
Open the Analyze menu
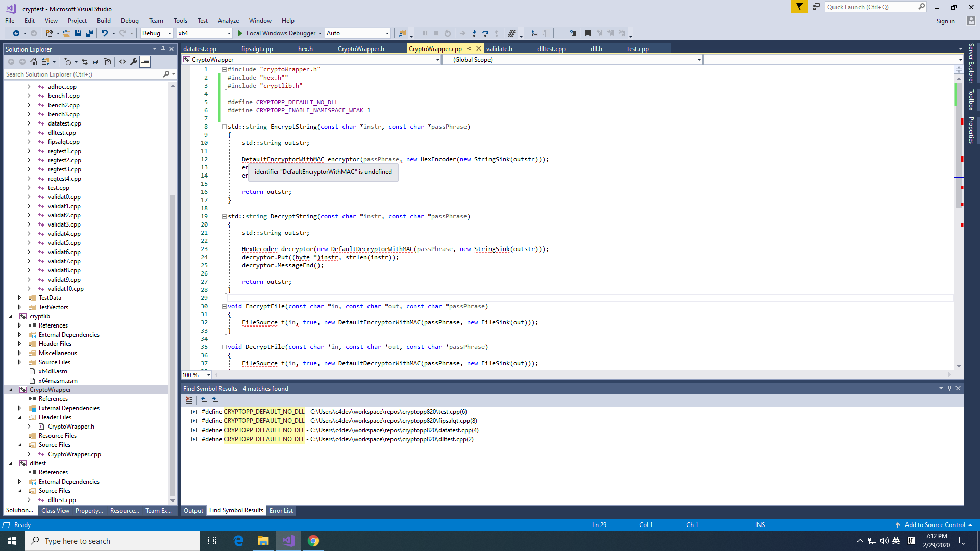[228, 21]
